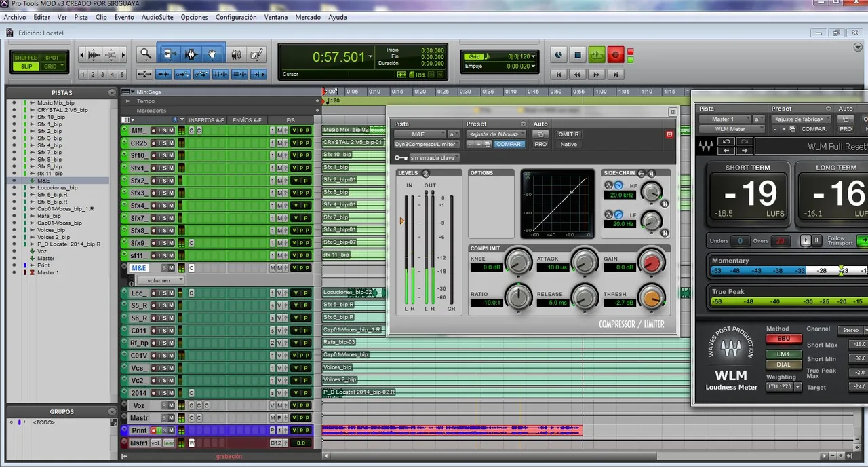Click the COMPAR. button in compressor
The image size is (868, 467).
click(509, 144)
